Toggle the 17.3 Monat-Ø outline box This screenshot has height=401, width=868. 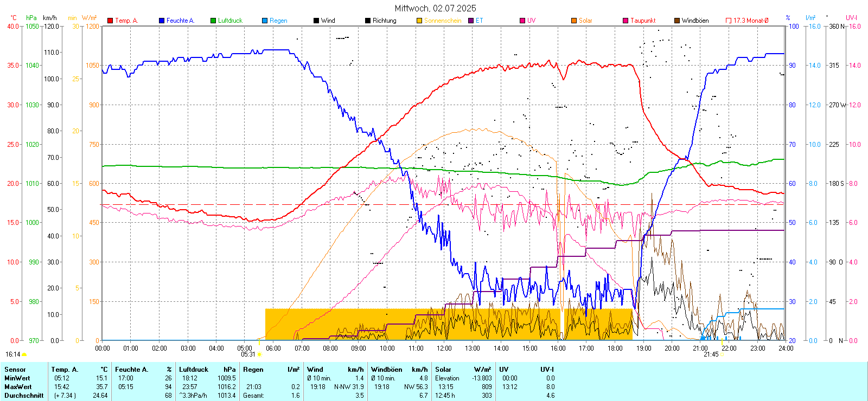(x=729, y=21)
